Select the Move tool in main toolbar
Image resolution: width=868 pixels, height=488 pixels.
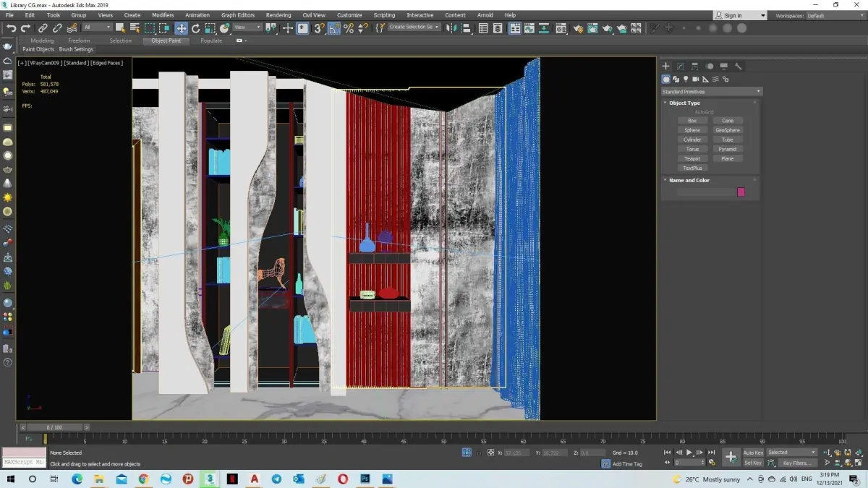coord(181,28)
